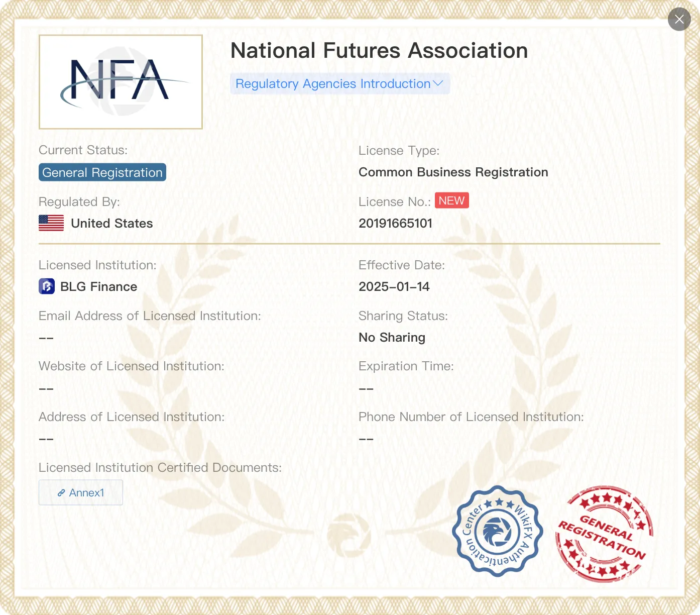The height and width of the screenshot is (615, 700).
Task: Click the red NEW badge
Action: coord(452,200)
